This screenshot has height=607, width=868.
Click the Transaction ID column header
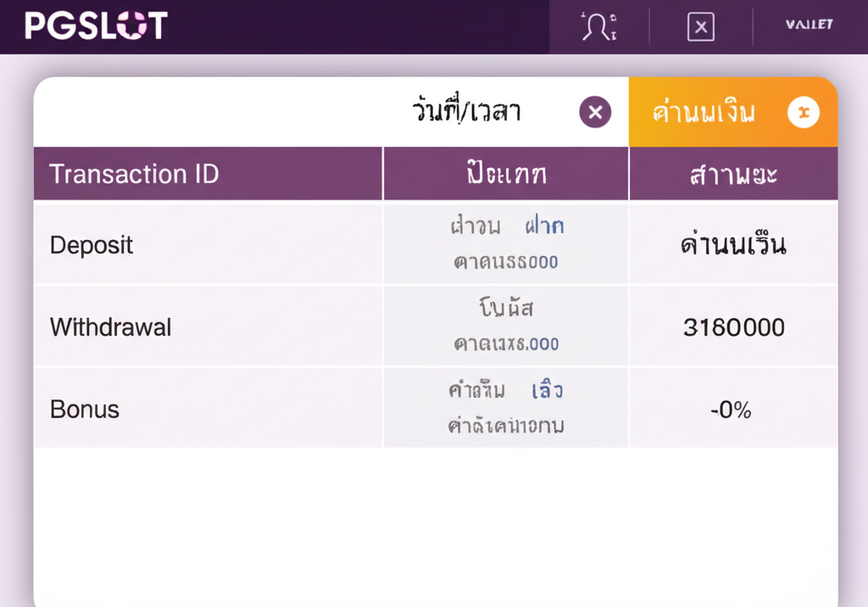(x=136, y=173)
